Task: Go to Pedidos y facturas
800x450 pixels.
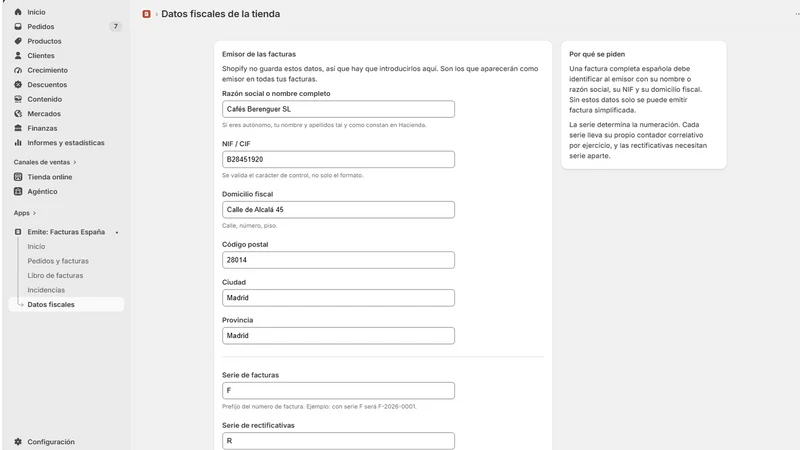Action: pyautogui.click(x=58, y=261)
